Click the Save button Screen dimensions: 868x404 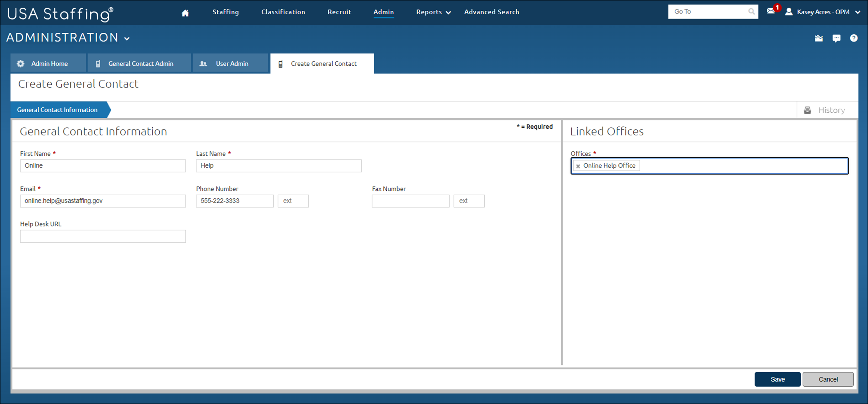pyautogui.click(x=777, y=379)
